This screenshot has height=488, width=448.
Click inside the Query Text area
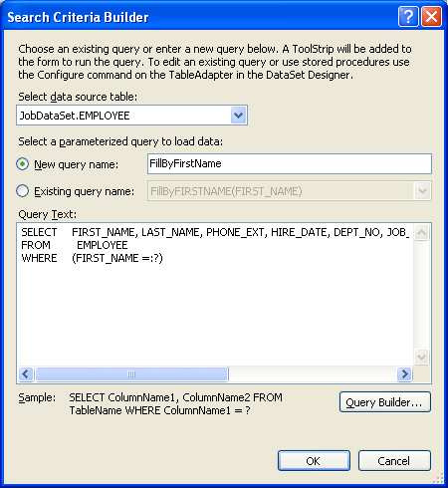point(215,294)
